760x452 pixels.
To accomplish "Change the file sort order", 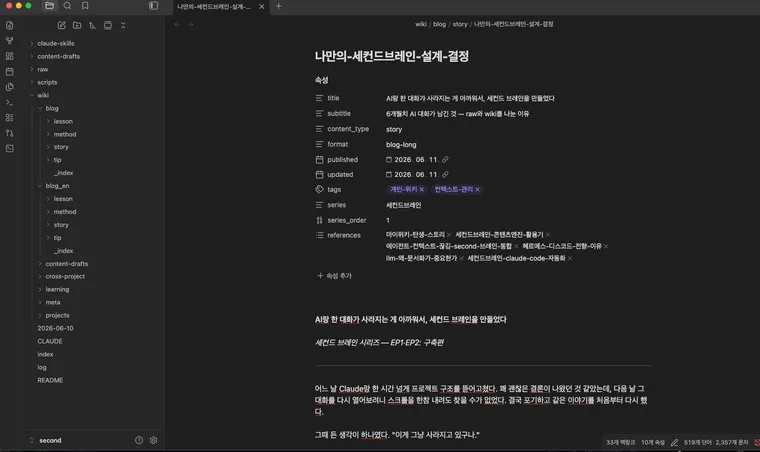I will tap(92, 25).
